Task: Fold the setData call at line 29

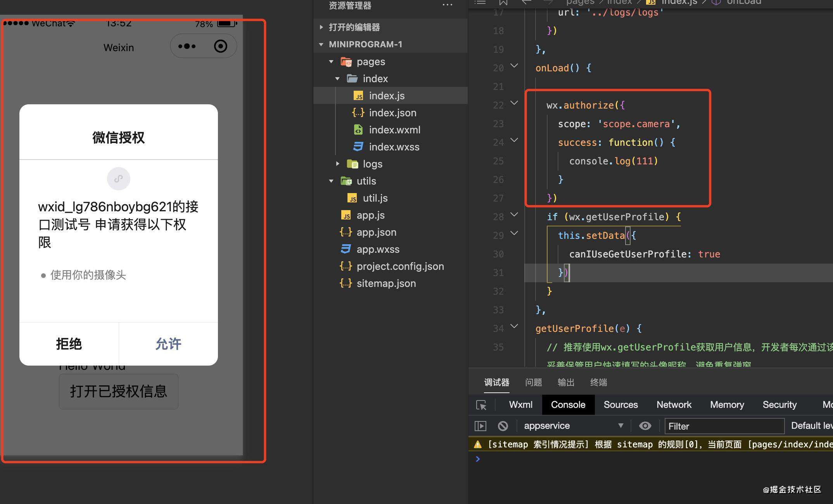Action: tap(514, 233)
